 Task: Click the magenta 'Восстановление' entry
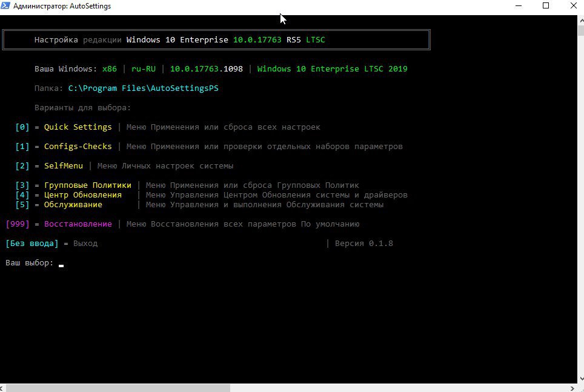click(78, 224)
